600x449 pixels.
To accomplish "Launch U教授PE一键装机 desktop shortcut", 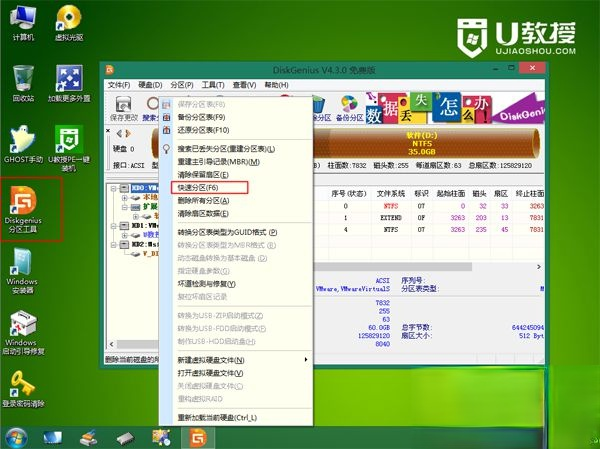I will [69, 149].
